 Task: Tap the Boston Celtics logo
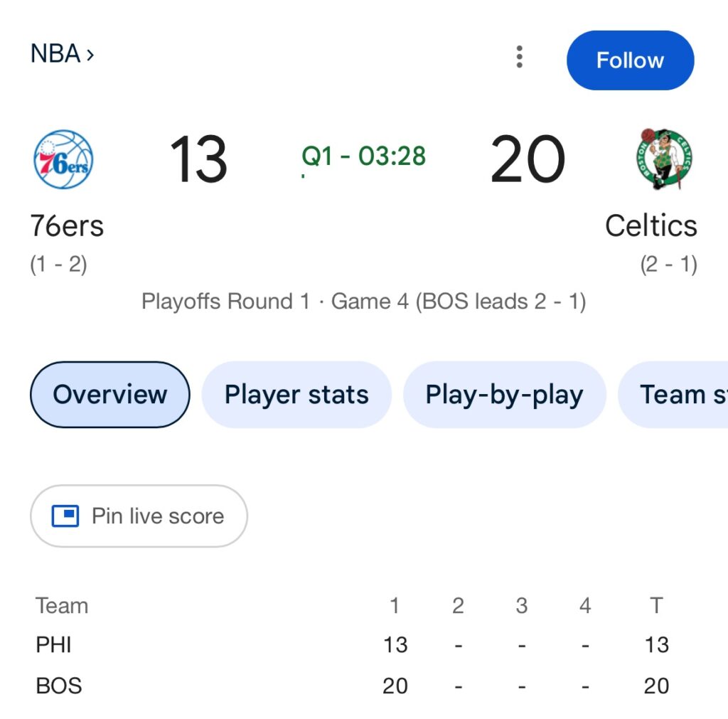664,159
